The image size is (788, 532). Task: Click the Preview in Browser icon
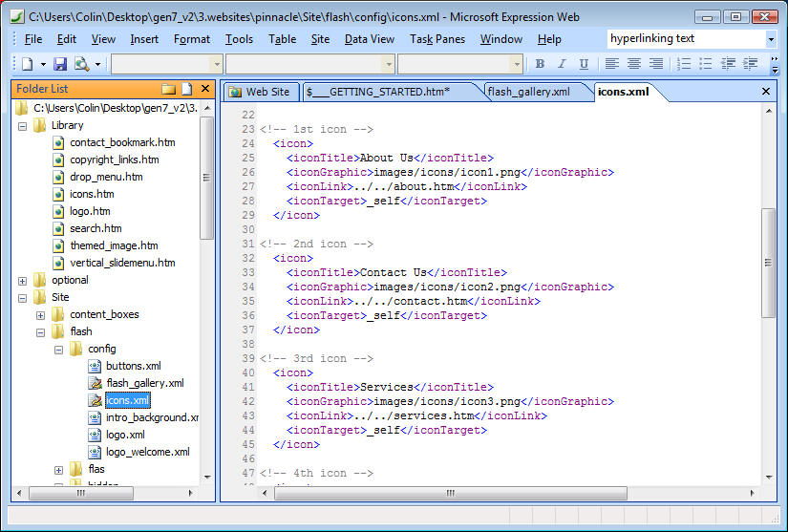pos(82,64)
